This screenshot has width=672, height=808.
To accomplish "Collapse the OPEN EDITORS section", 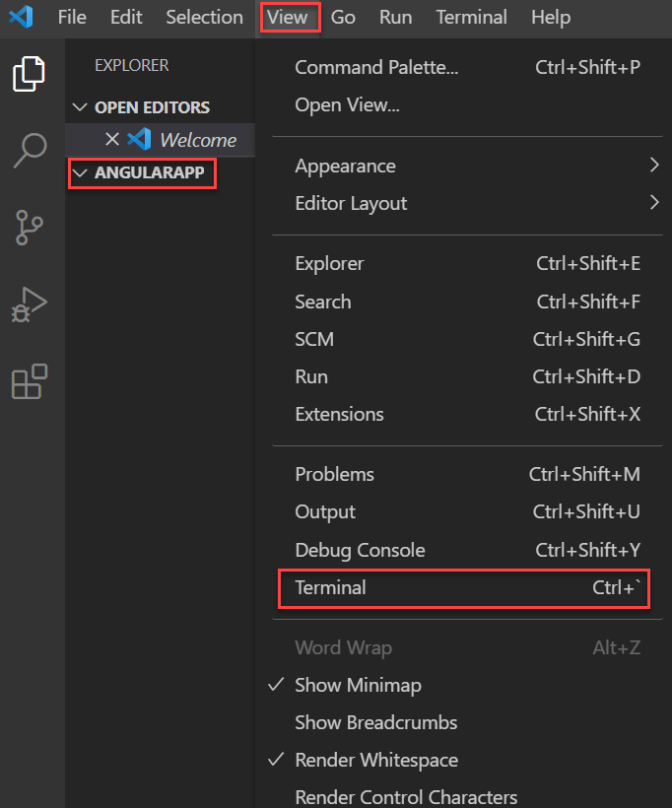I will point(81,106).
